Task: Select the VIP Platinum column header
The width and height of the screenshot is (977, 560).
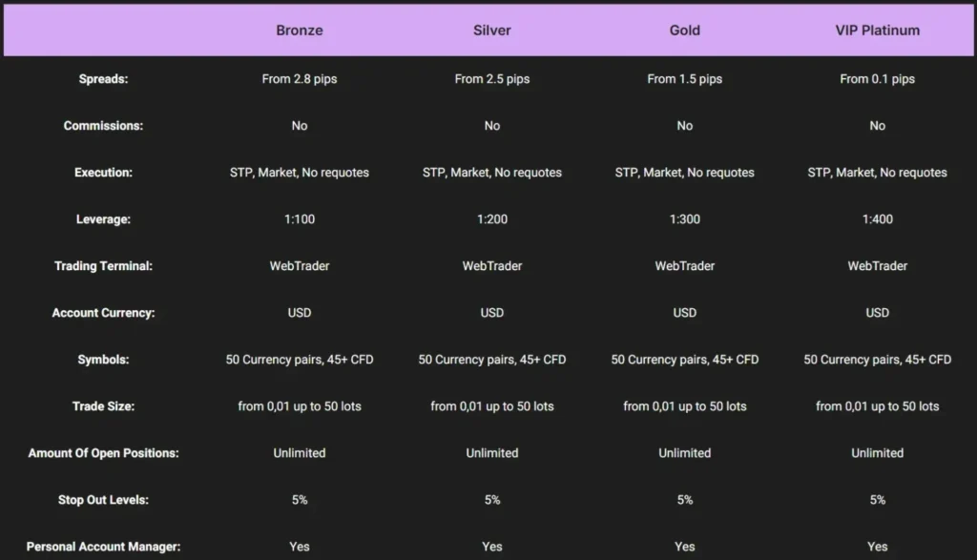Action: pyautogui.click(x=877, y=31)
